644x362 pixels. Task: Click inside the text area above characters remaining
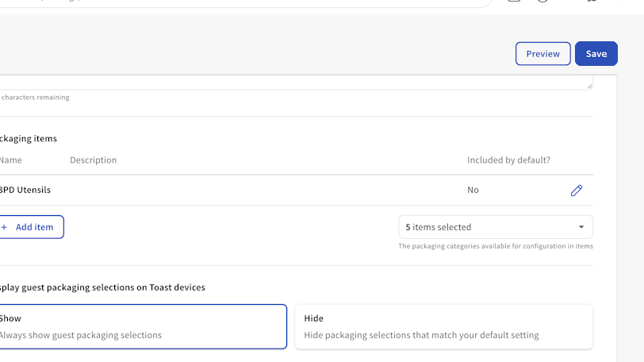(293, 82)
